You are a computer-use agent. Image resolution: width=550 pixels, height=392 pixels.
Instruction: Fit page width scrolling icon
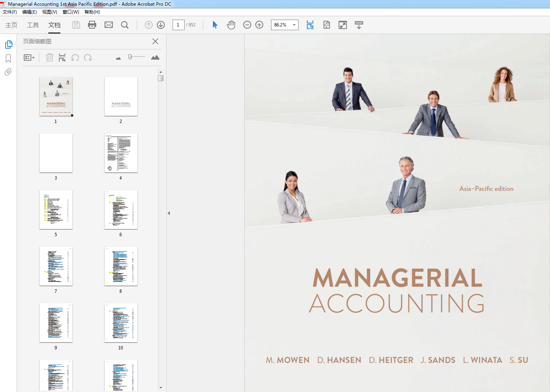[310, 25]
